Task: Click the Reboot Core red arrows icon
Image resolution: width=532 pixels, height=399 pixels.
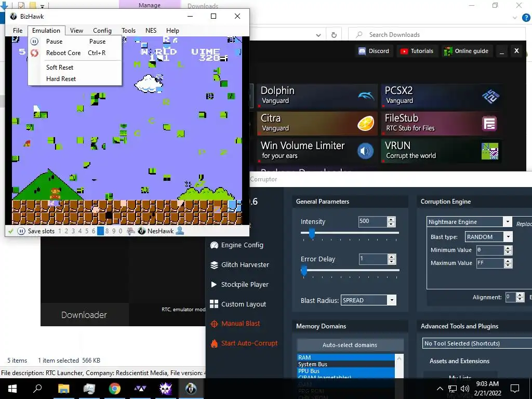Action: point(35,53)
